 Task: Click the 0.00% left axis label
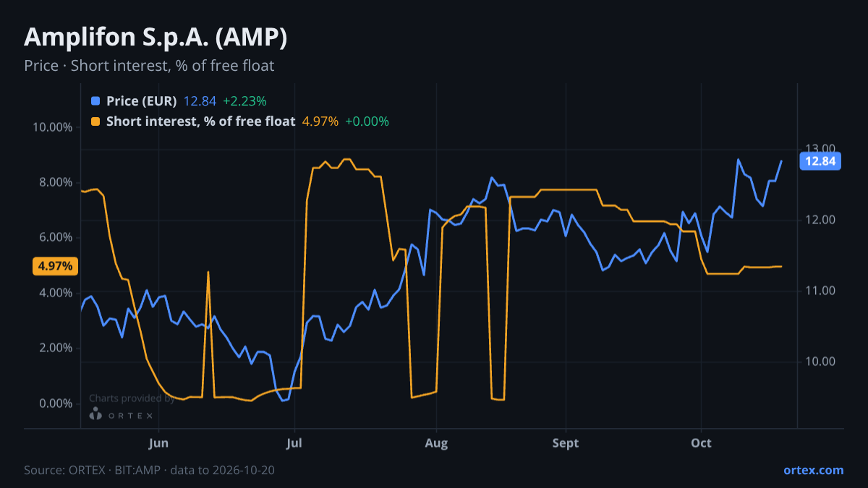[56, 403]
